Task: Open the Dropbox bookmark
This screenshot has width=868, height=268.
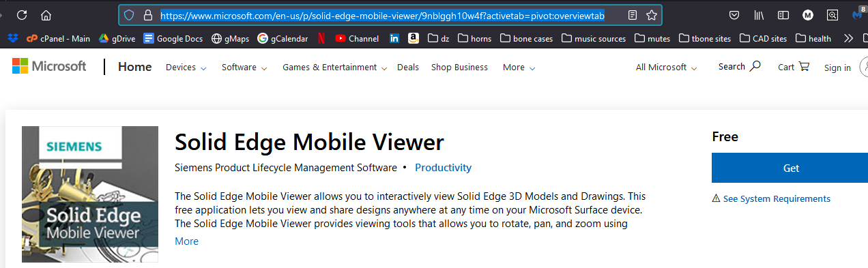Action: tap(13, 38)
